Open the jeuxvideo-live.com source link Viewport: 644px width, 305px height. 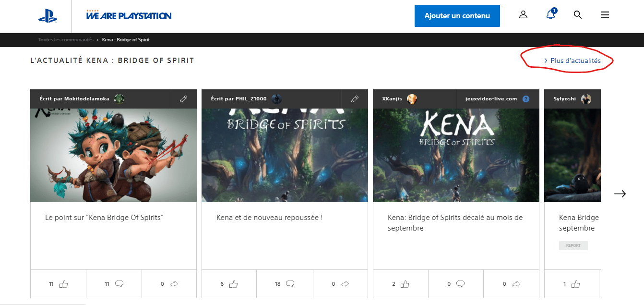pos(491,99)
